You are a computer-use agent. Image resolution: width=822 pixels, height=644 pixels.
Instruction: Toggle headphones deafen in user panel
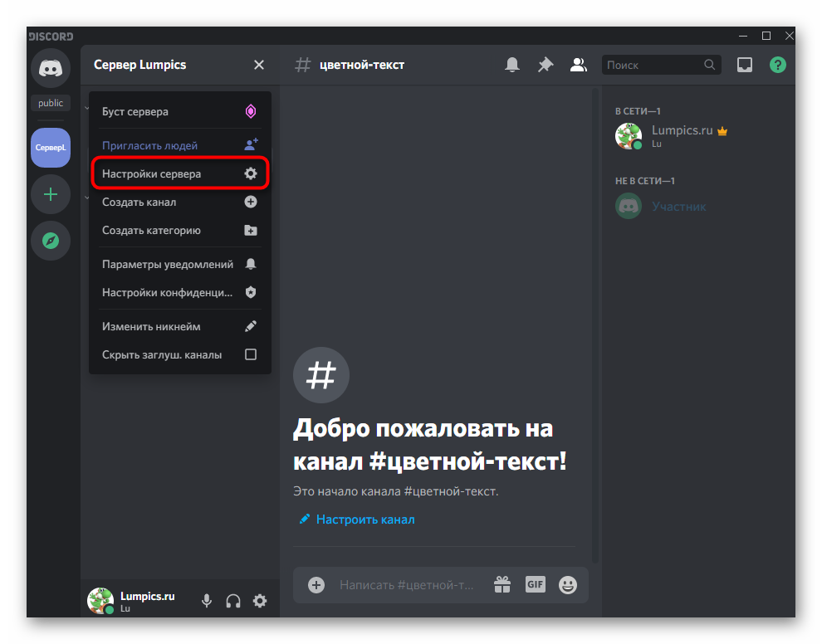pos(233,601)
